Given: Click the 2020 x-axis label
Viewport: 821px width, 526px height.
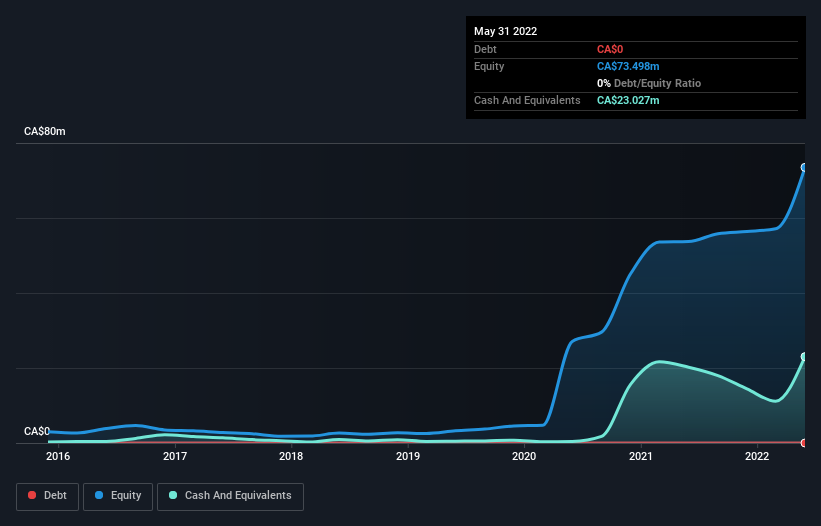Looking at the screenshot, I should click(524, 456).
